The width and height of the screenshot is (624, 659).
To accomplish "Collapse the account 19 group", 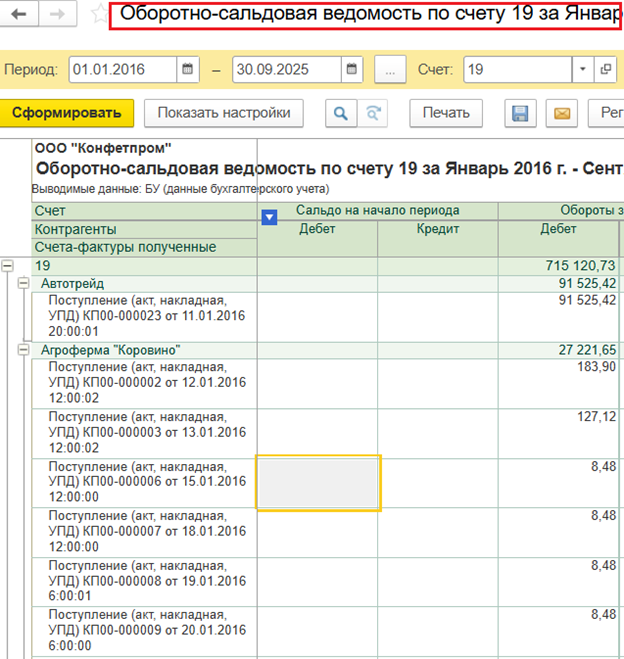I will click(7, 266).
